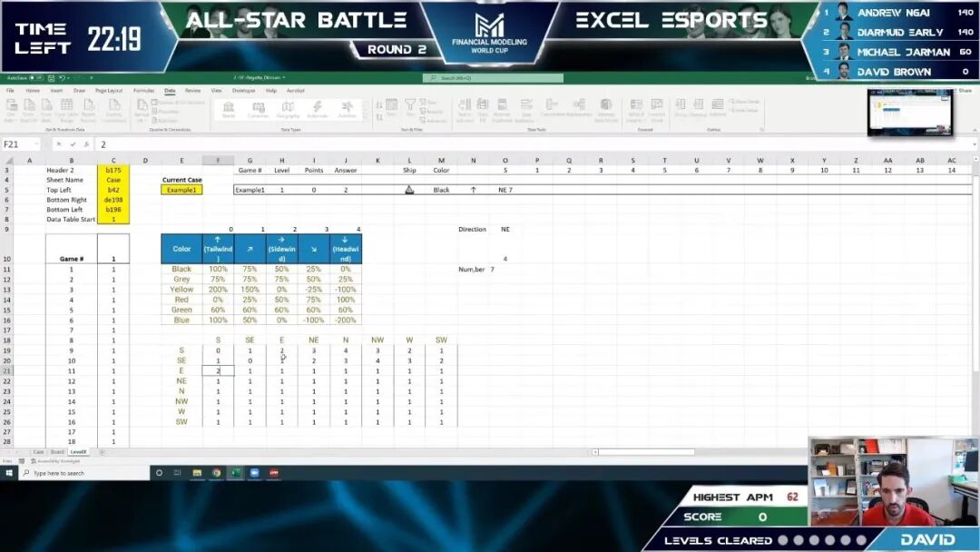
Task: Open File Explorer from the taskbar
Action: click(x=197, y=473)
